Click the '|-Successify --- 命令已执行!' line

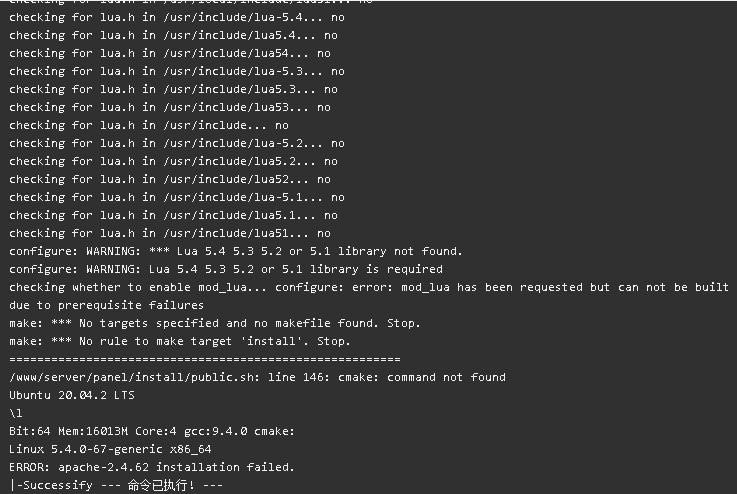(116, 485)
